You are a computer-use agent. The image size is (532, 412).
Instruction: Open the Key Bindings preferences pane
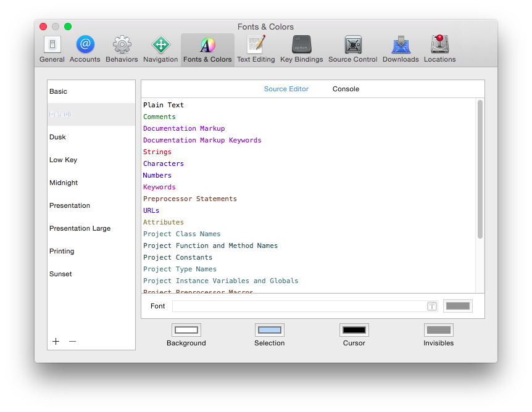coord(301,49)
